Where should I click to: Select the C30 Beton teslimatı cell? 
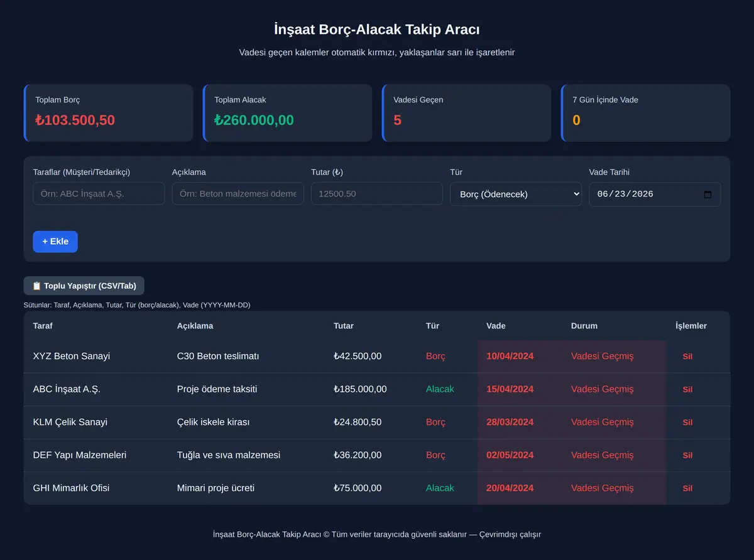tap(246, 357)
